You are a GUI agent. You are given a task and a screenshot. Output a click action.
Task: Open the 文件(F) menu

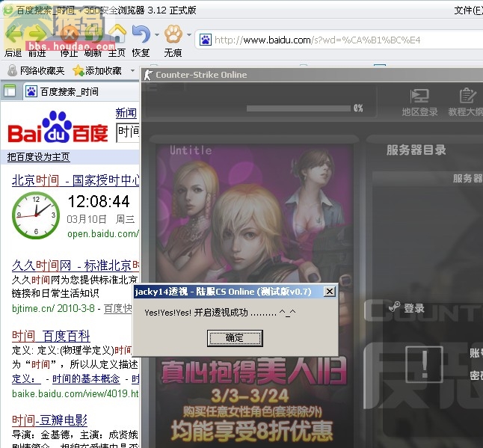[x=469, y=10]
